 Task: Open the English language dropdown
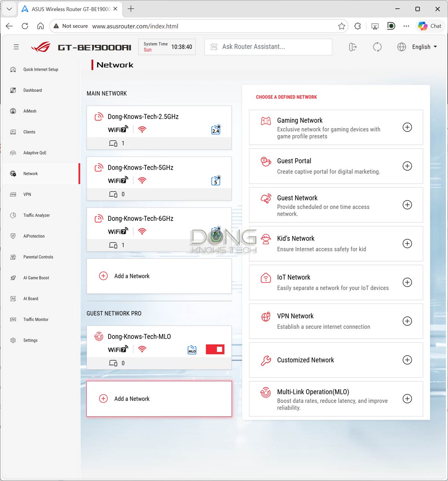pos(424,47)
